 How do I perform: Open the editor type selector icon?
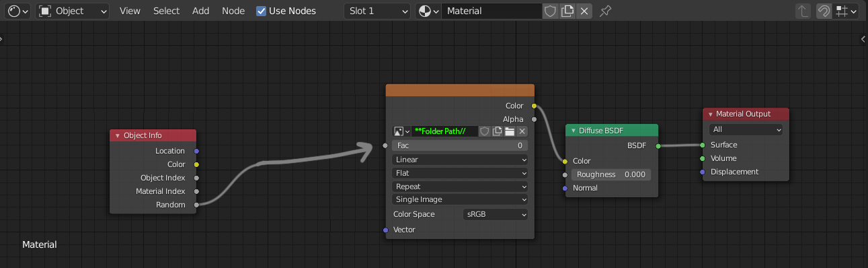(x=17, y=11)
